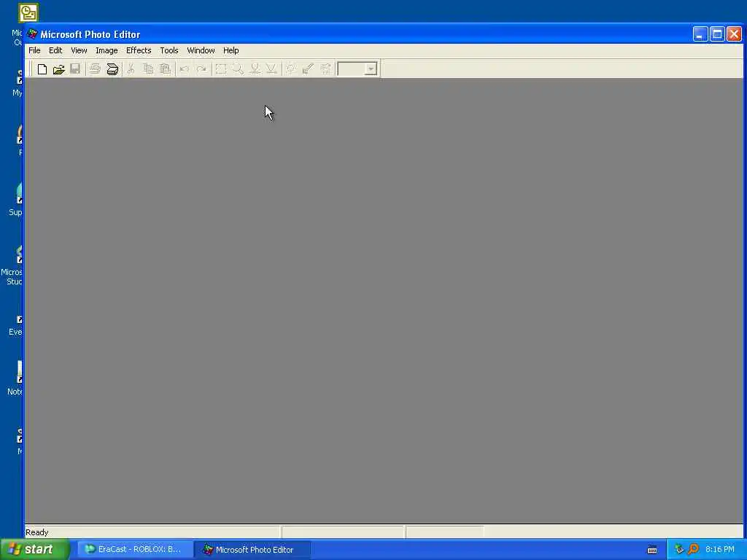The width and height of the screenshot is (747, 560).
Task: Click the Paste clipboard icon
Action: [165, 69]
